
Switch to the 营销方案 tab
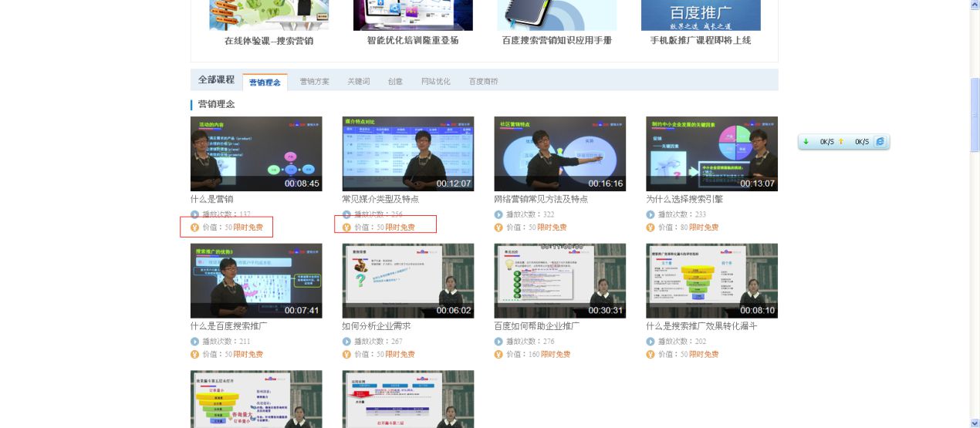(314, 81)
